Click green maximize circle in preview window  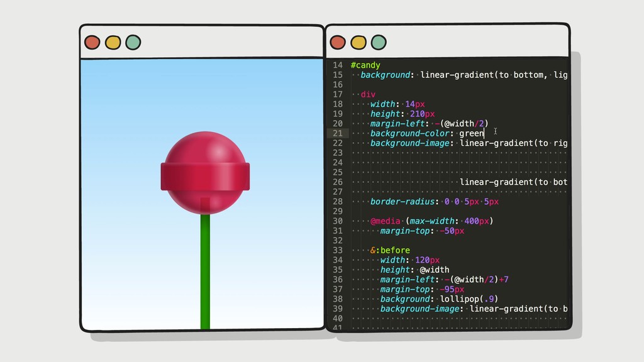(x=133, y=42)
